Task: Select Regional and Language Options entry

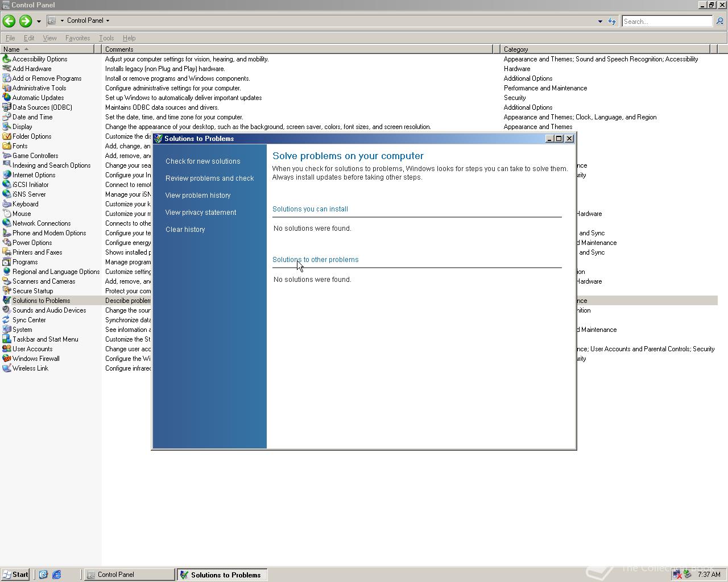Action: point(56,272)
